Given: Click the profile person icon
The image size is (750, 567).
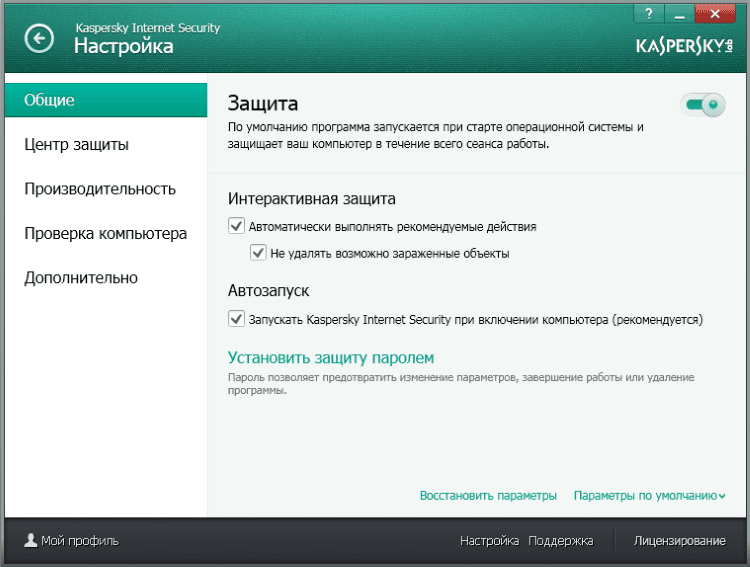Looking at the screenshot, I should point(31,540).
